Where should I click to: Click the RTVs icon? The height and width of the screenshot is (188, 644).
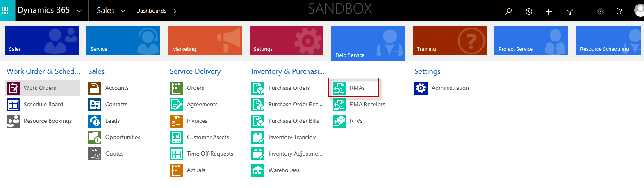(339, 121)
